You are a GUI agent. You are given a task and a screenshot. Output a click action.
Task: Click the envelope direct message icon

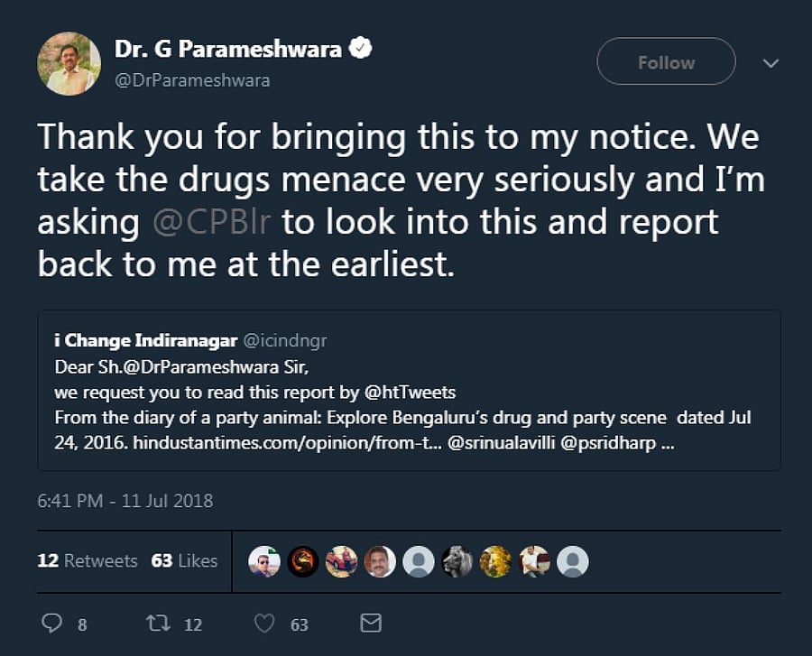pos(371,624)
